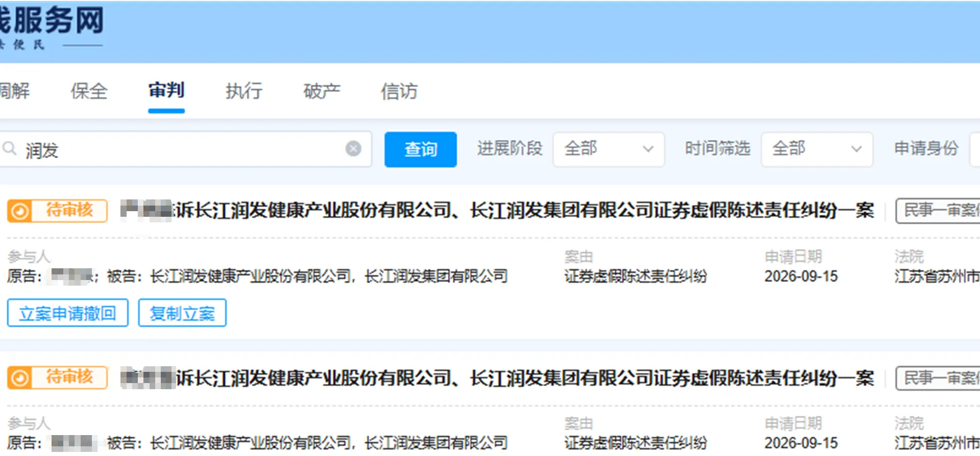
Task: Click the second case's 2026-09-15 date
Action: [x=801, y=443]
